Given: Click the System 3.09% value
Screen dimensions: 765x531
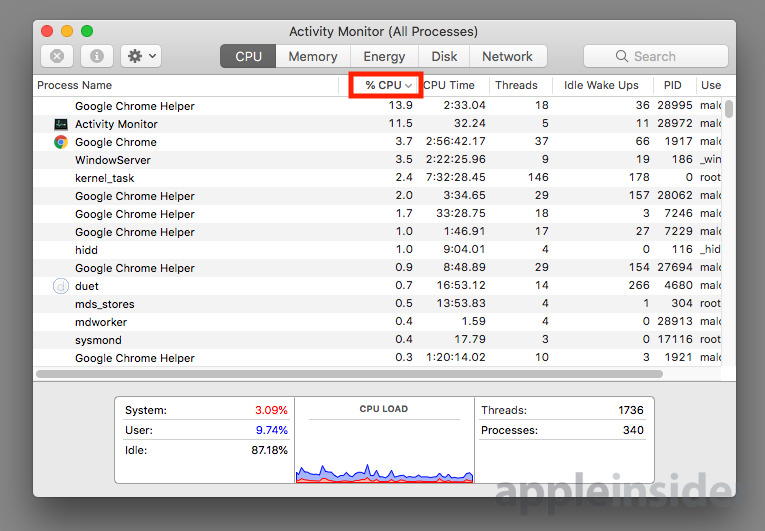Looking at the screenshot, I should click(271, 410).
